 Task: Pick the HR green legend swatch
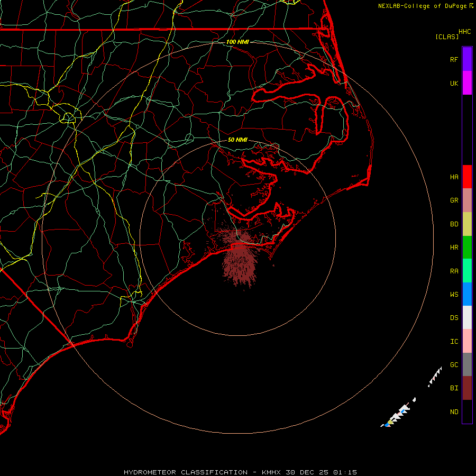(x=467, y=248)
